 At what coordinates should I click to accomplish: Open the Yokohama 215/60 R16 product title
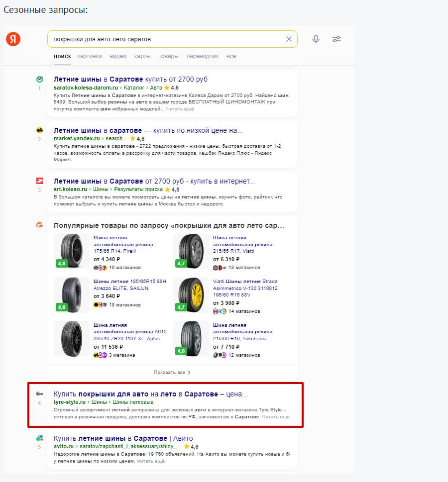click(242, 332)
